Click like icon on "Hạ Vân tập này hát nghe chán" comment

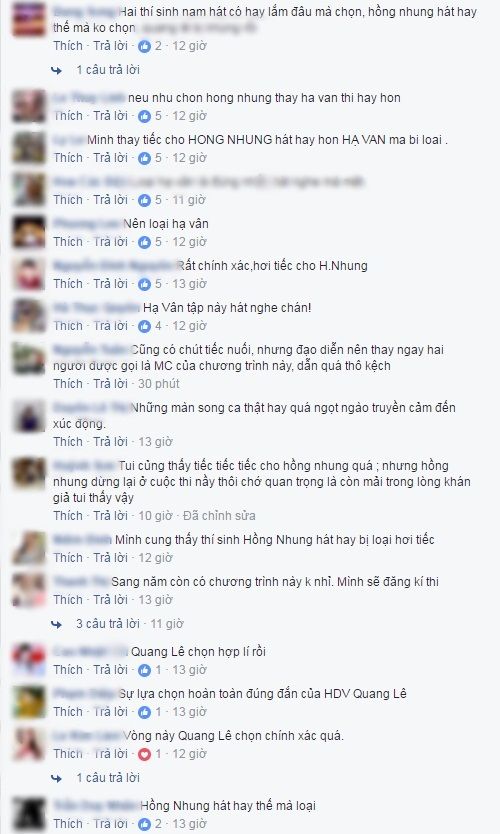(x=145, y=326)
